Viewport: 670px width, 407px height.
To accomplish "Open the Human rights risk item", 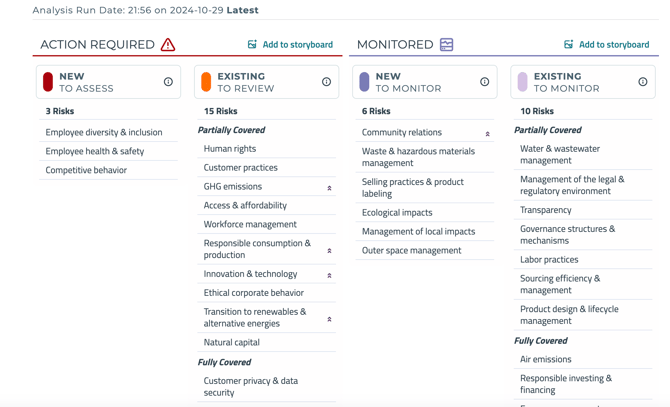I will pos(230,149).
